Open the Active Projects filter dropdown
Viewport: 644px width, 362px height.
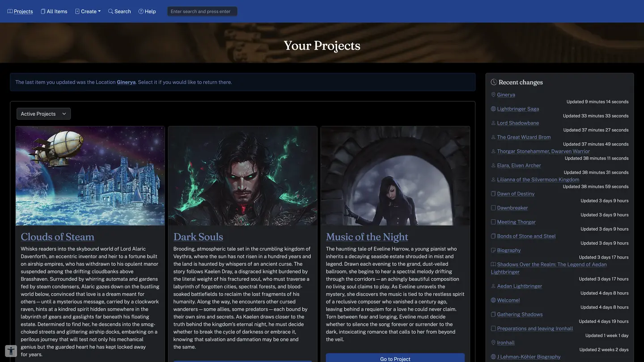(43, 114)
